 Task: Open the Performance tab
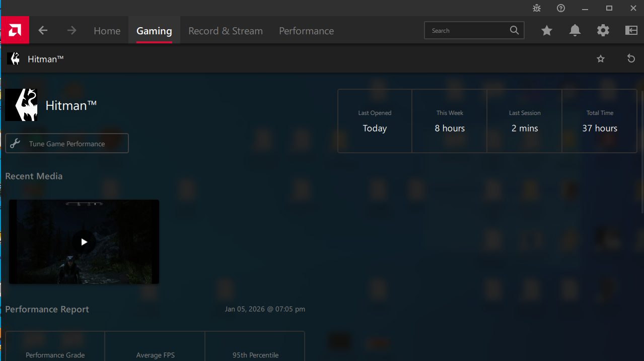point(306,31)
